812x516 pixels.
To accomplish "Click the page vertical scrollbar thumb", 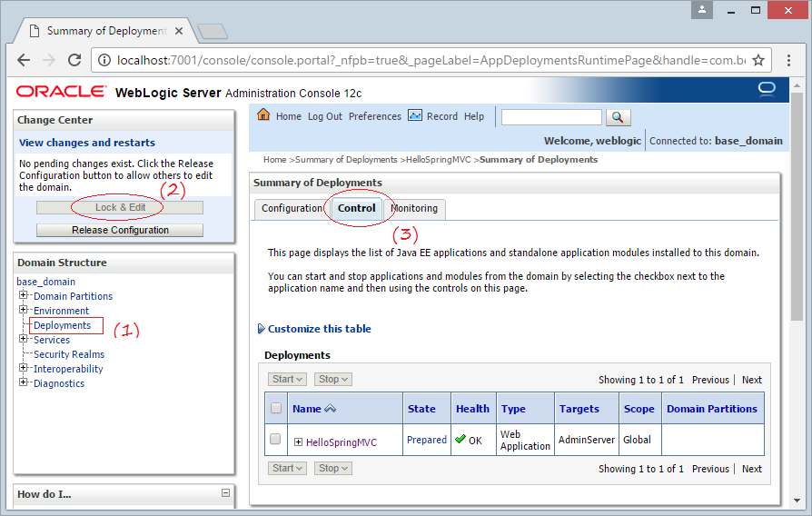I will click(x=797, y=207).
